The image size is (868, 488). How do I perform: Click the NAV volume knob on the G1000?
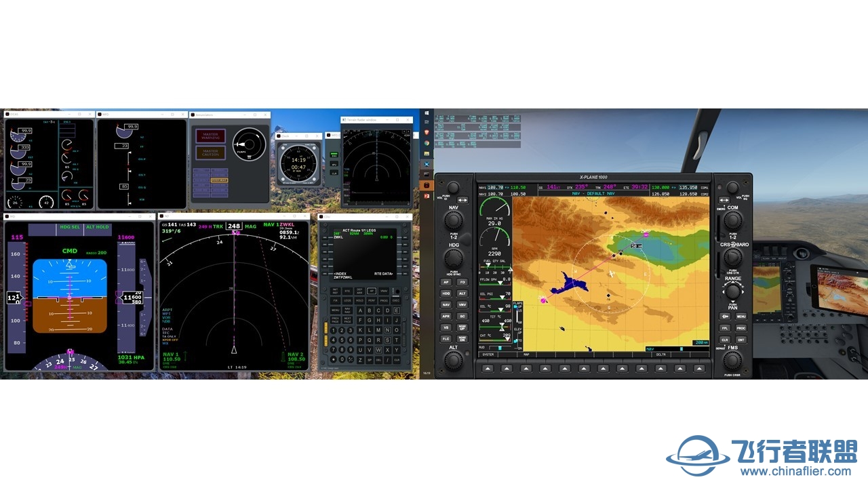pyautogui.click(x=453, y=187)
